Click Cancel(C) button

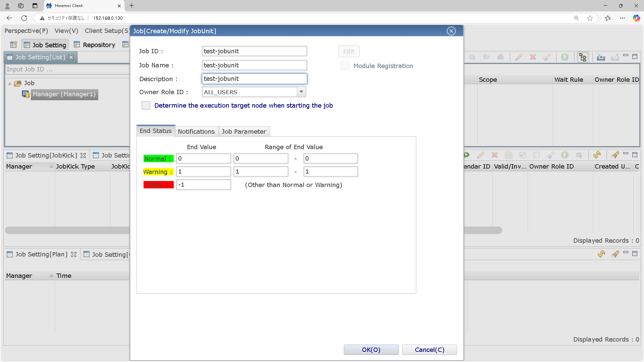429,350
